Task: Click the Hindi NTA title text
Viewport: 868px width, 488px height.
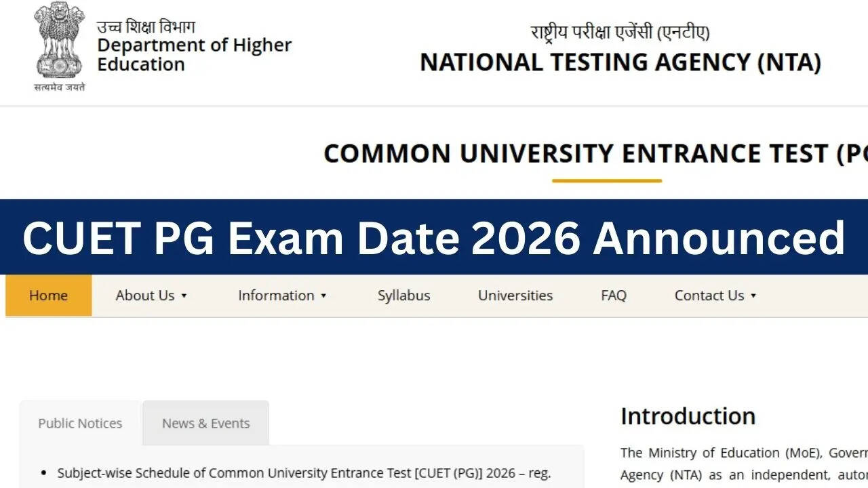Action: [620, 32]
